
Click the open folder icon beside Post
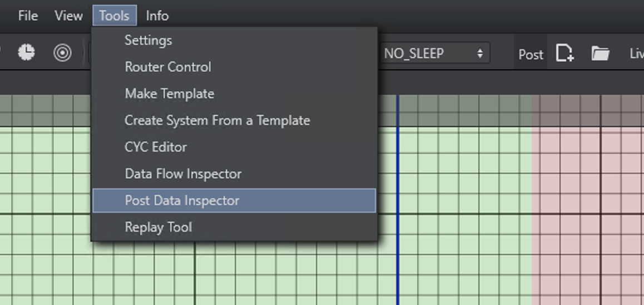(600, 53)
